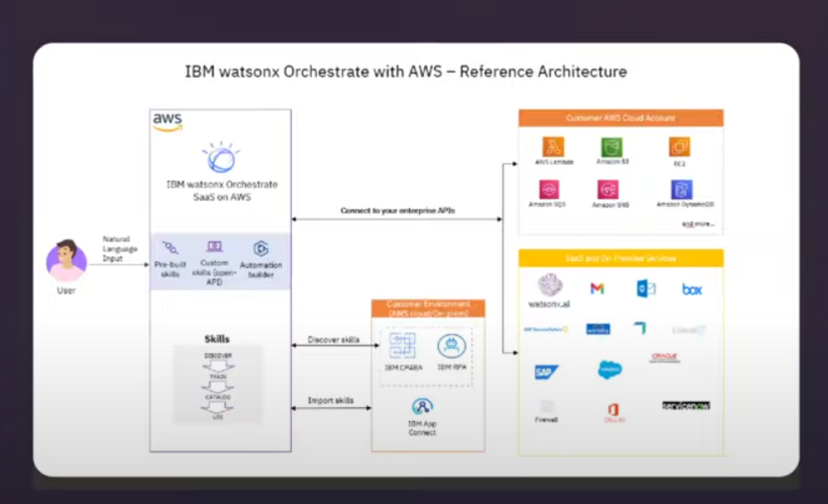Click the AWS Lambda icon
Screen dimensions: 828x504
[x=553, y=147]
